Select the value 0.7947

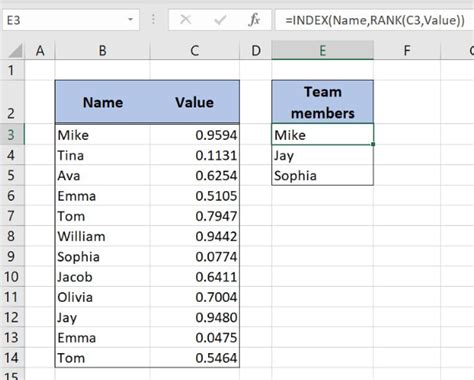[x=195, y=216]
